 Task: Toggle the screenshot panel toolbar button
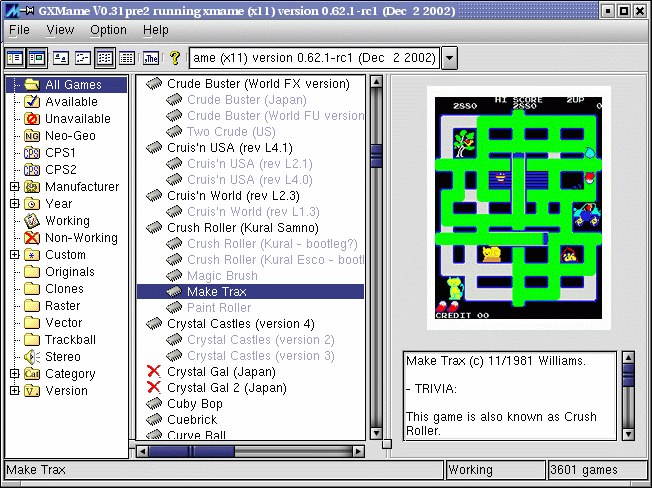(37, 58)
